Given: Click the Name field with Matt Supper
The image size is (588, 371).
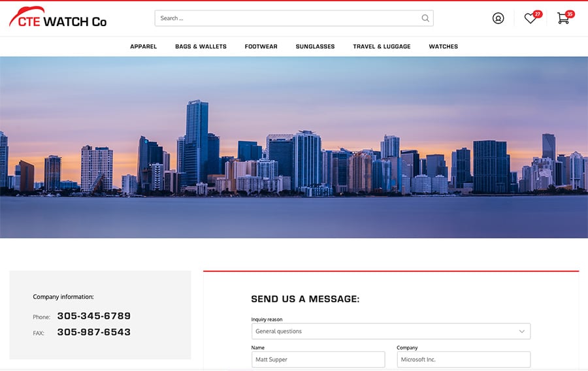Looking at the screenshot, I should pos(318,359).
